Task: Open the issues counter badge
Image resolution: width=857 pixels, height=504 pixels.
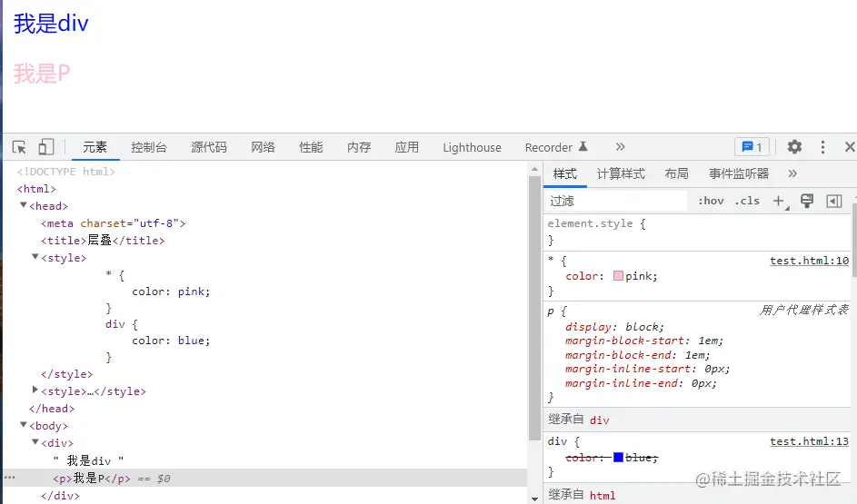Action: pyautogui.click(x=752, y=147)
